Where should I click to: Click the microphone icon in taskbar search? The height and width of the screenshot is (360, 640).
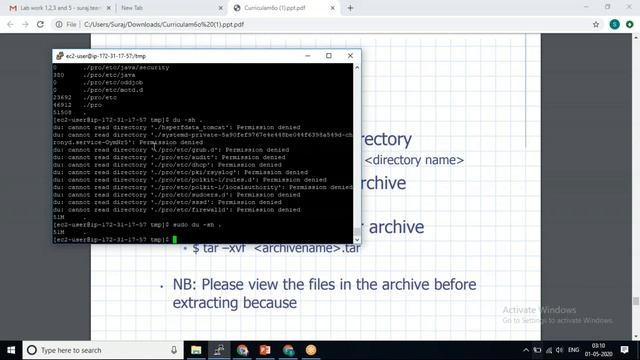click(x=174, y=350)
